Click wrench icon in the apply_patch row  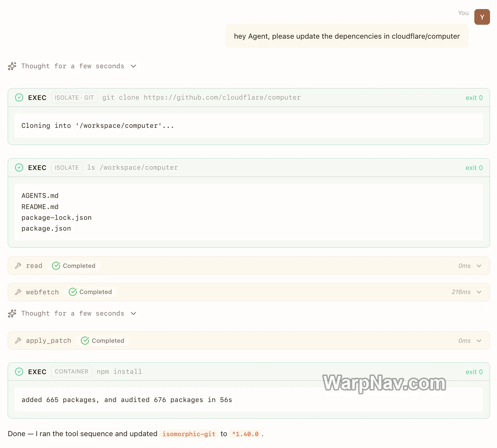(x=18, y=341)
